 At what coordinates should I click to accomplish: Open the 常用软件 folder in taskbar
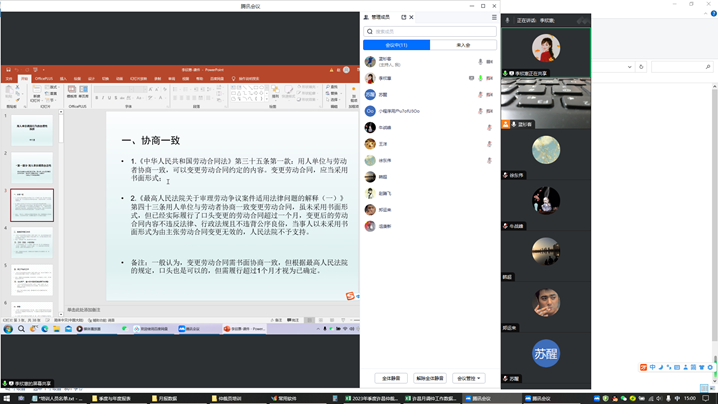pyautogui.click(x=286, y=398)
